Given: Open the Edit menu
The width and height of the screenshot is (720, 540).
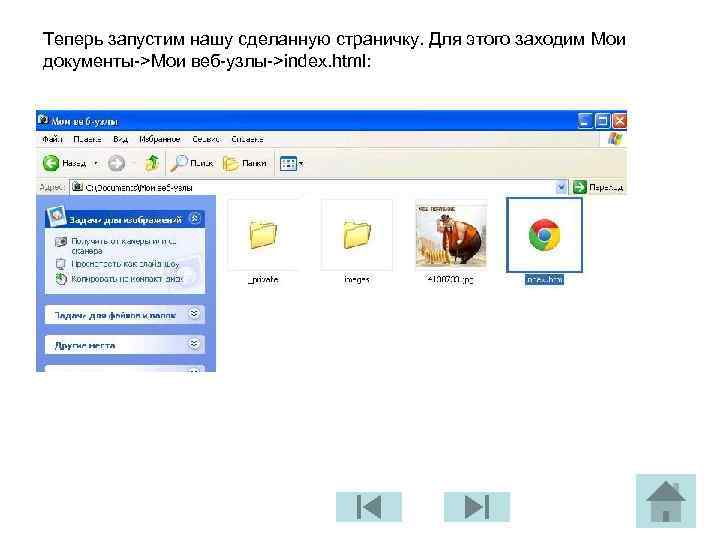Looking at the screenshot, I should coord(87,139).
